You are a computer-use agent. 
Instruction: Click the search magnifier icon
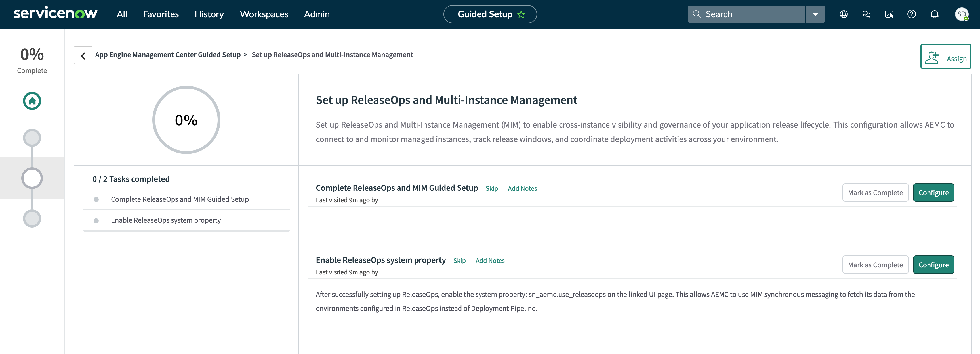pos(696,14)
